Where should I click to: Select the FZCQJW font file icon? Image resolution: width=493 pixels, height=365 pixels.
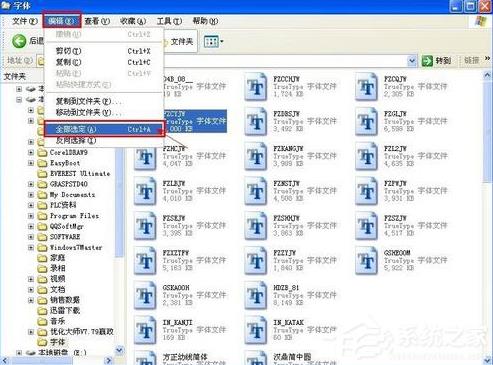[x=366, y=87]
